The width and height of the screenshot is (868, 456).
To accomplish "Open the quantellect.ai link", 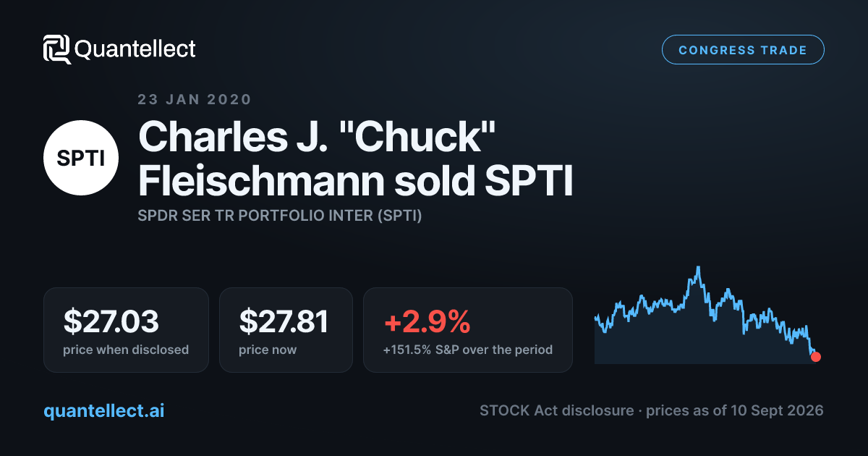I will 104,410.
